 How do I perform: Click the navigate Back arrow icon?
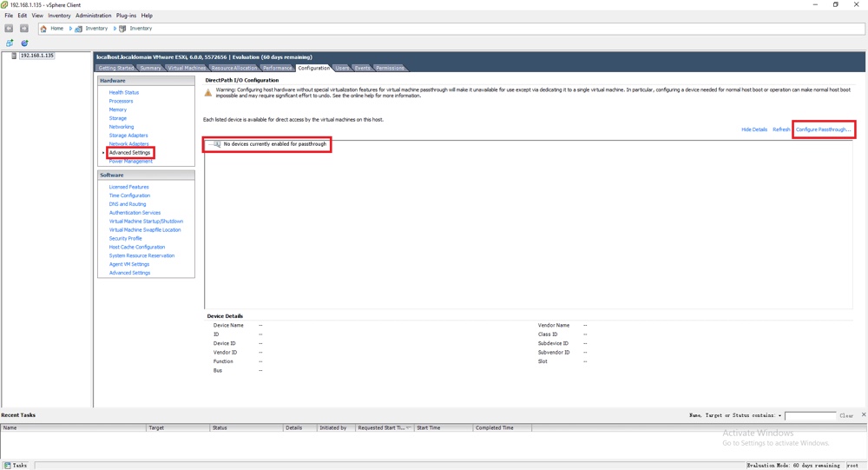pyautogui.click(x=9, y=29)
